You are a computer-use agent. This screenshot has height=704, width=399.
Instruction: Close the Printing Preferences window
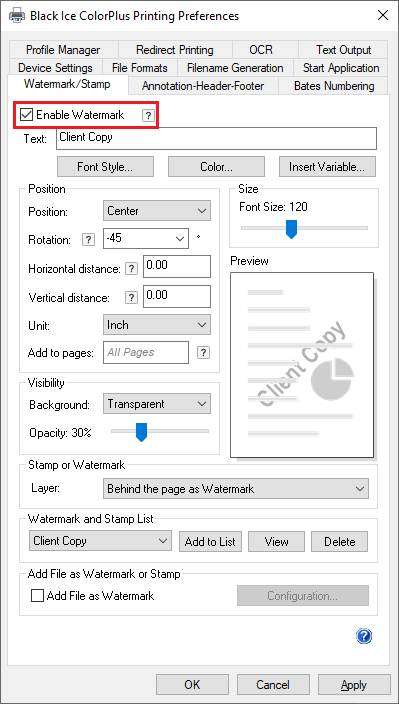coord(383,15)
